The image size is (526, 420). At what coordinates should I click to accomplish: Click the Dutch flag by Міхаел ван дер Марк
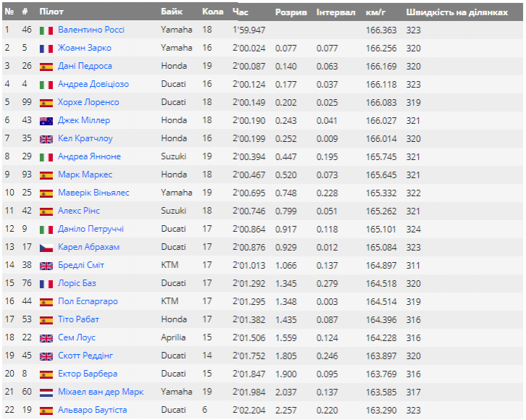(x=46, y=392)
